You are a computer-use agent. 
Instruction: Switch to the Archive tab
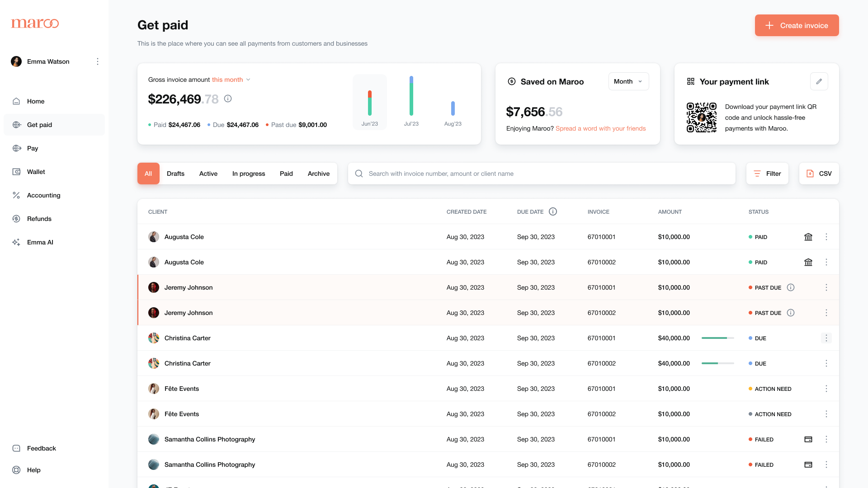click(319, 174)
